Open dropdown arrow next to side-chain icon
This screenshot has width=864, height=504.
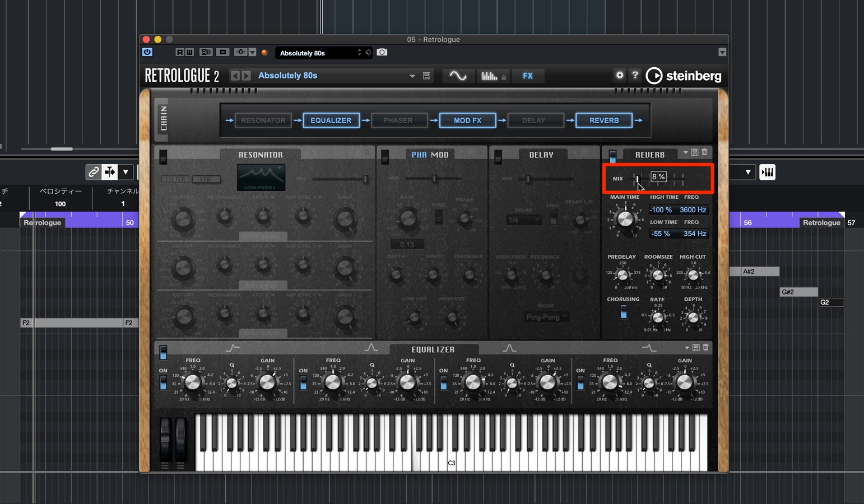point(252,52)
